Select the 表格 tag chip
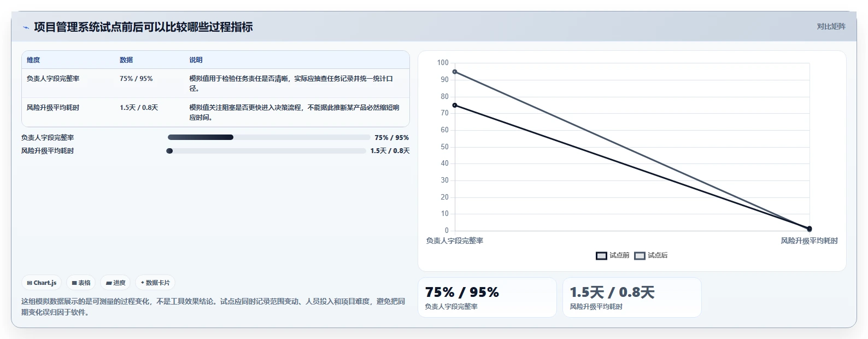868x339 pixels. click(x=81, y=283)
